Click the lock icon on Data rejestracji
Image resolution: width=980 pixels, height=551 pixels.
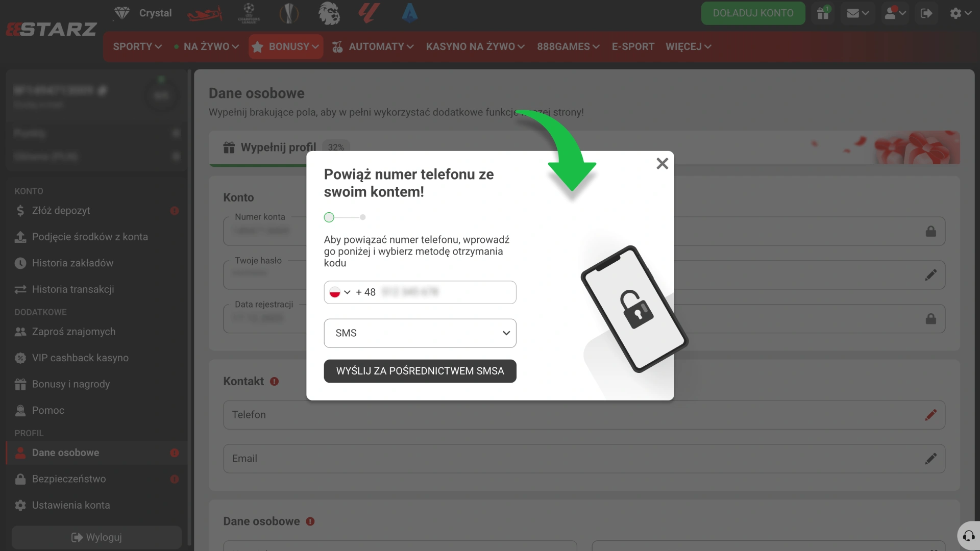931,319
